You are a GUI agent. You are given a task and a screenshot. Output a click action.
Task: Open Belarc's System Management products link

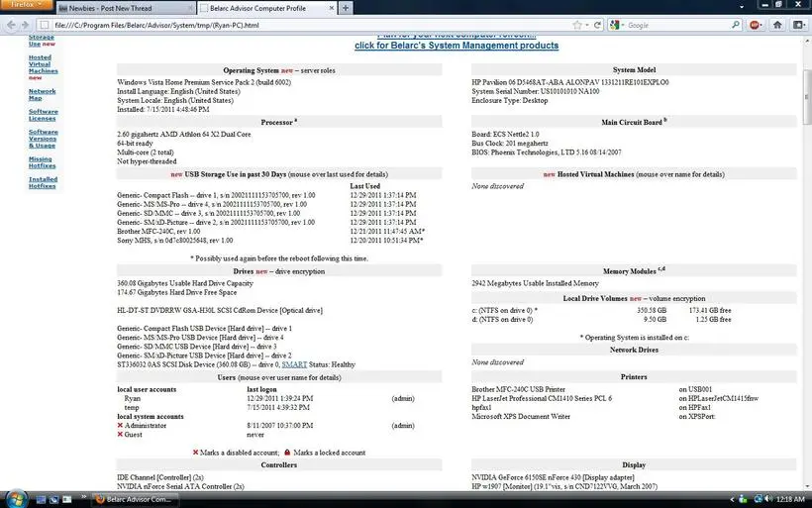(457, 46)
